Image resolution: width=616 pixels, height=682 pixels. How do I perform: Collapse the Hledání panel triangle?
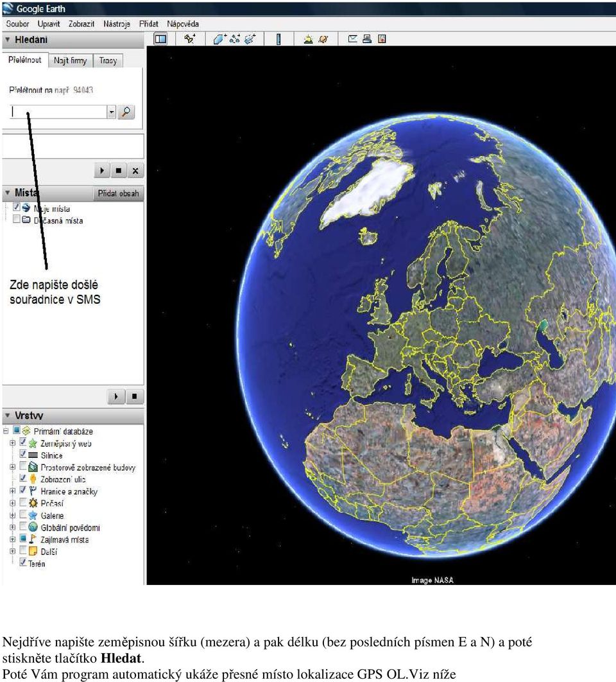[8, 40]
